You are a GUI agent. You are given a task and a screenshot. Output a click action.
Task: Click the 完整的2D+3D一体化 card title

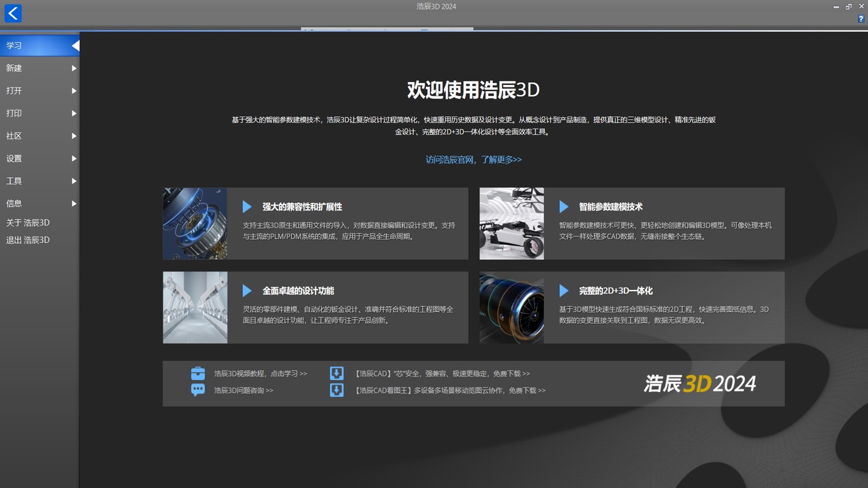(x=616, y=291)
